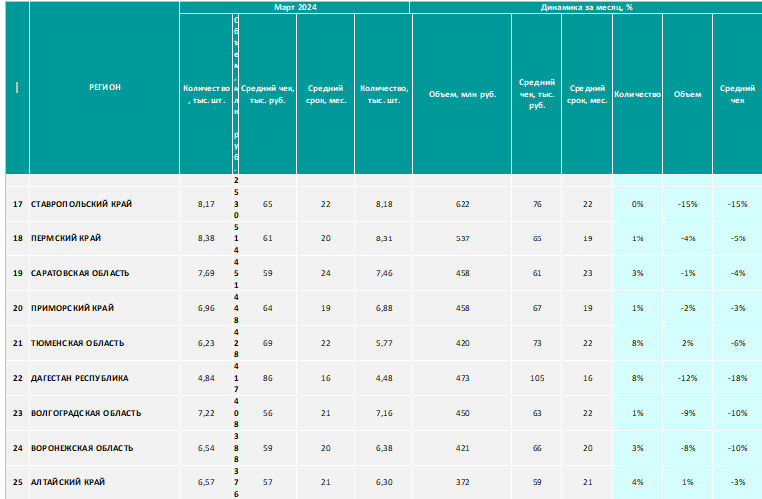Select the cell with value '7,46'
Viewport: 762px width, 499px height.
pos(384,273)
